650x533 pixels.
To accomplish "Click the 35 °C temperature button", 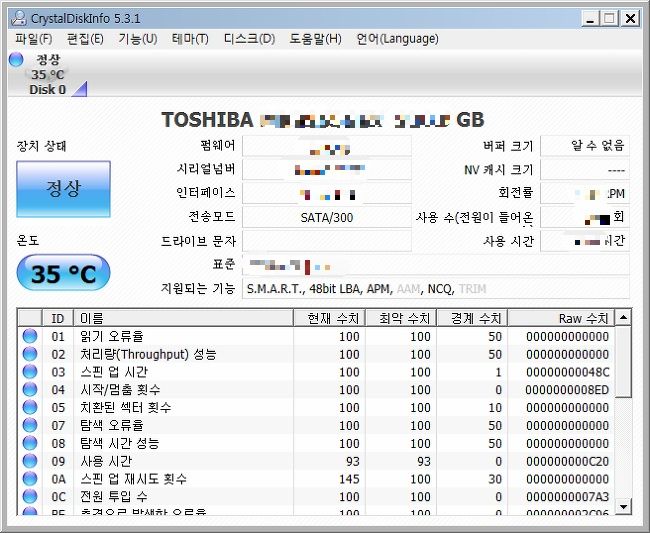I will click(x=63, y=273).
